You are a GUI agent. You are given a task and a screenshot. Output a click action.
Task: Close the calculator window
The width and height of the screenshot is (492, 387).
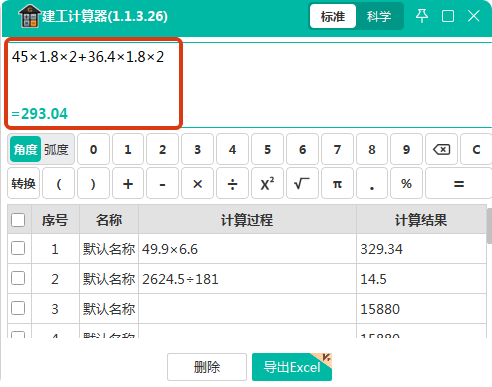coord(473,16)
